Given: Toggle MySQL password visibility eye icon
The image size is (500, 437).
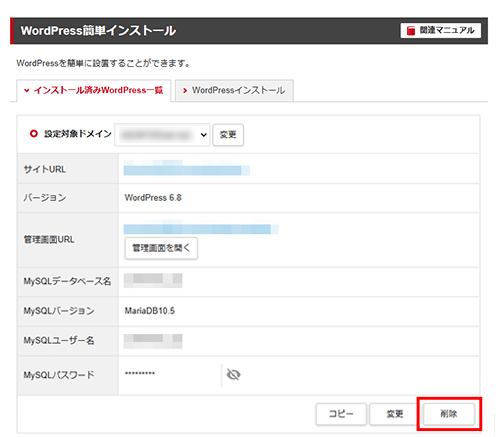Looking at the screenshot, I should (x=233, y=375).
